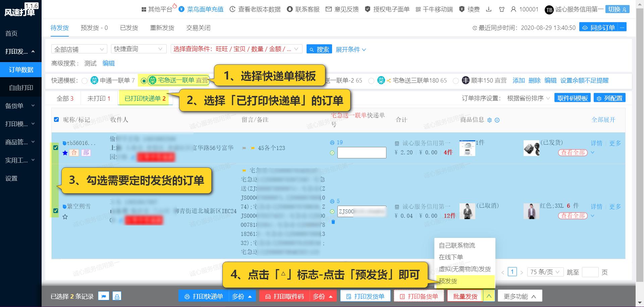The image size is (644, 307).
Task: Switch to the 已发货 tab
Action: (x=129, y=28)
